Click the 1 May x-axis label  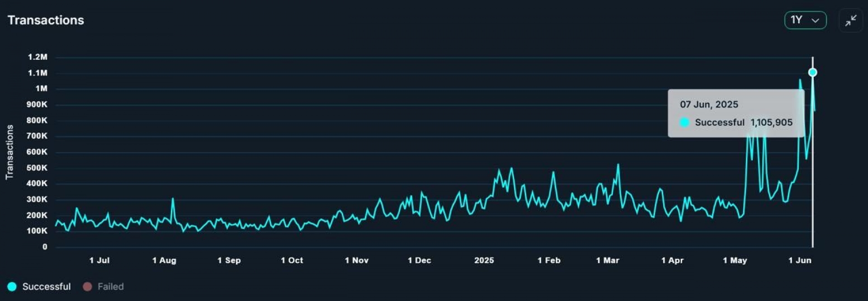click(735, 260)
